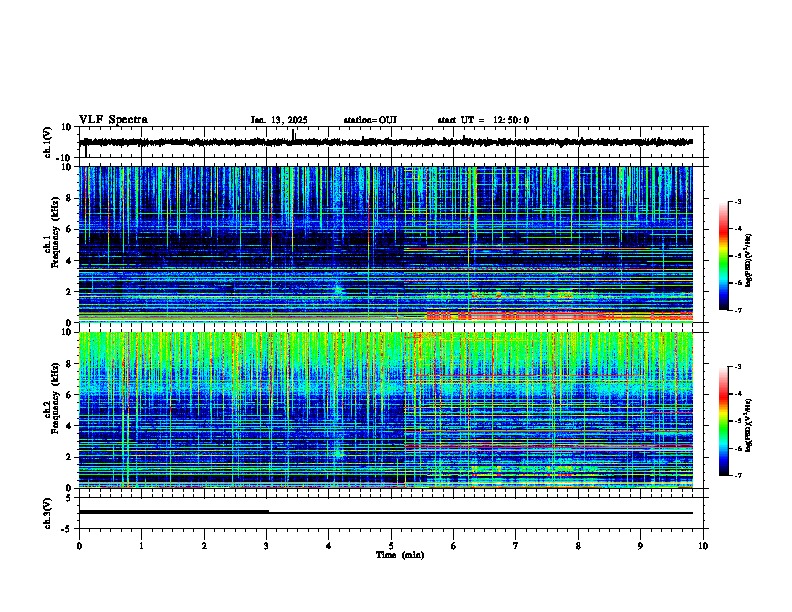Click time axis tick label "1"
This screenshot has height=612, width=792.
point(142,546)
